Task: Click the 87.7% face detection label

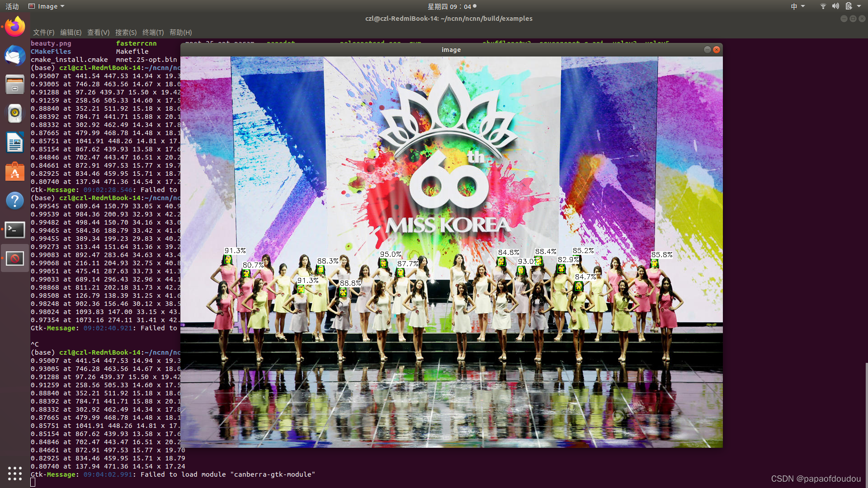Action: (408, 264)
